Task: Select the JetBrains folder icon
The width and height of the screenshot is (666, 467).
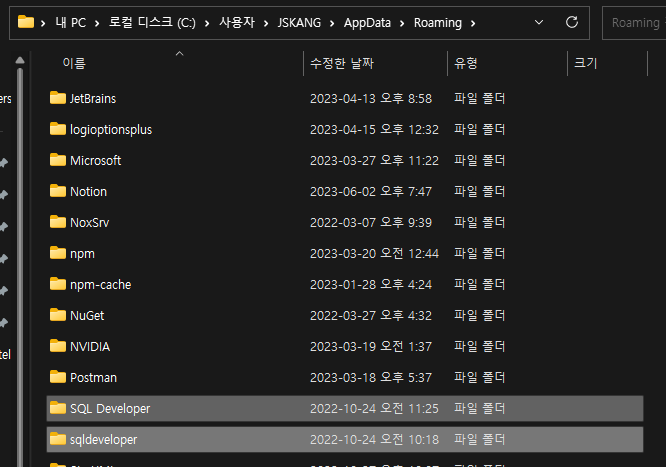Action: 58,98
